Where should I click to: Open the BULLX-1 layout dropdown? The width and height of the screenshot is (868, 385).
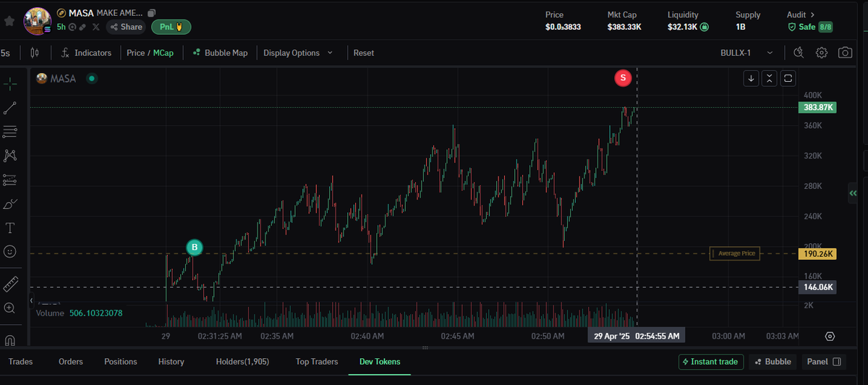point(747,53)
